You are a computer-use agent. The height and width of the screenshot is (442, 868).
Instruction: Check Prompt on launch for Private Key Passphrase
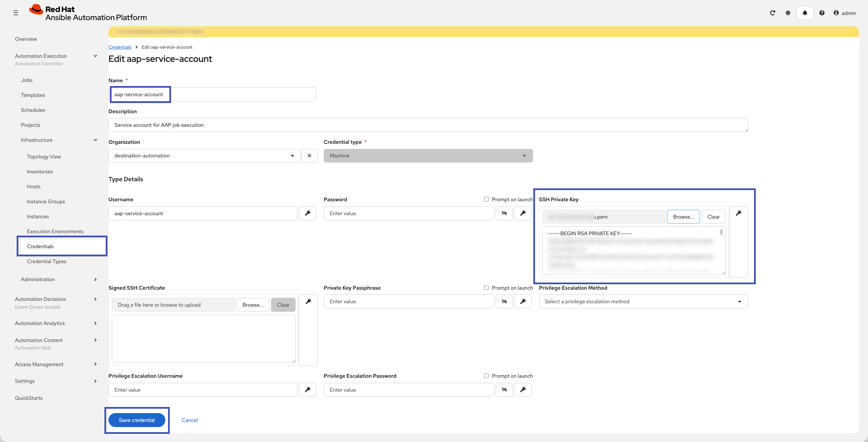(x=486, y=288)
